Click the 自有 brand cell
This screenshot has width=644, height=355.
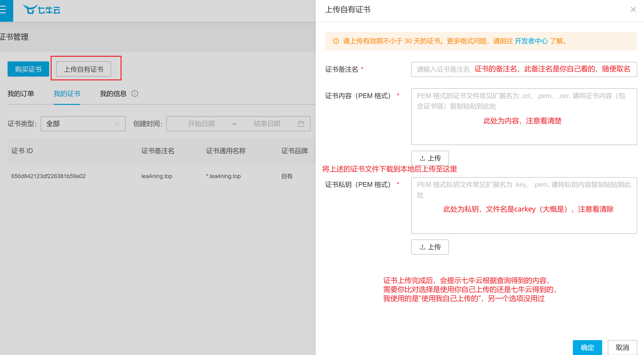(287, 176)
